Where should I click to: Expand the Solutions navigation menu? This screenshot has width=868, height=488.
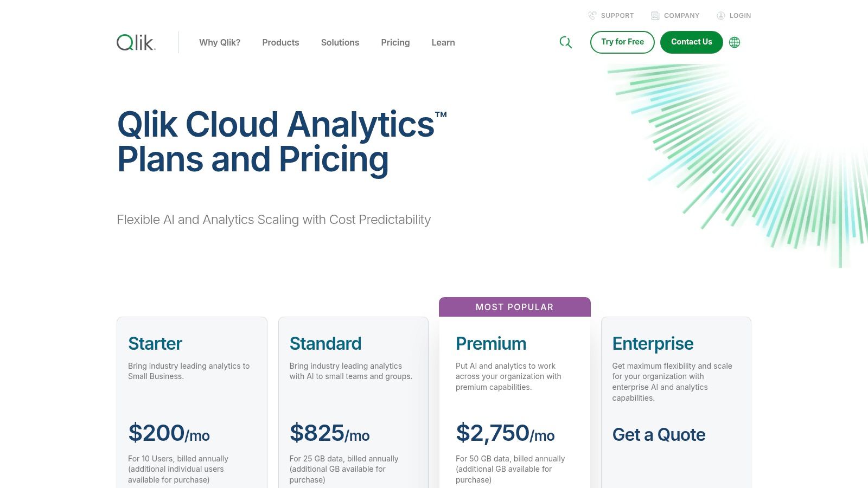[x=340, y=42]
